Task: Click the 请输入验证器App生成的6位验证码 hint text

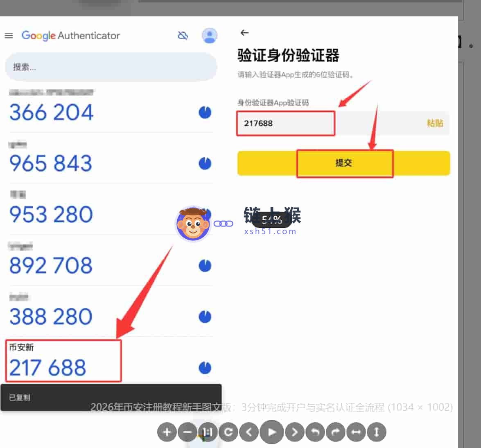Action: [296, 75]
